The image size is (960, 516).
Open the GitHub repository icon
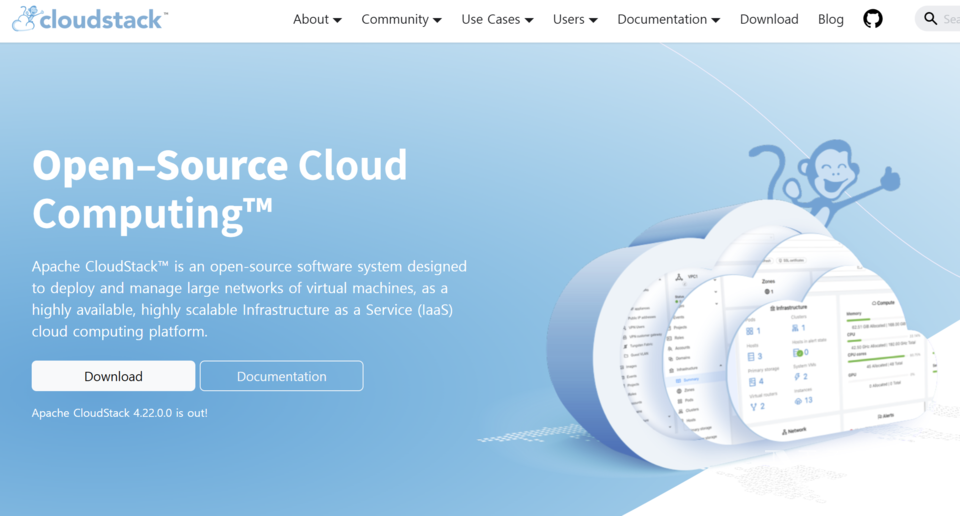873,19
